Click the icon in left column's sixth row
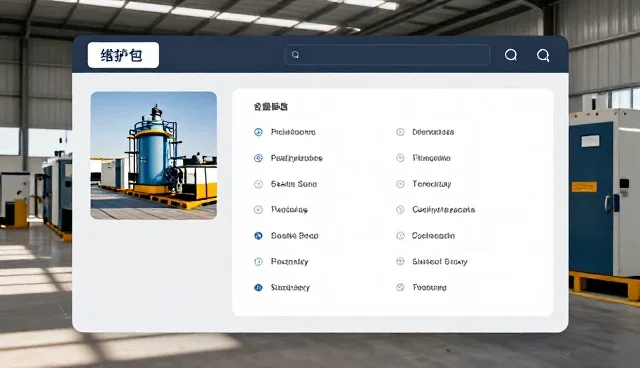The width and height of the screenshot is (640, 368). coord(258,262)
